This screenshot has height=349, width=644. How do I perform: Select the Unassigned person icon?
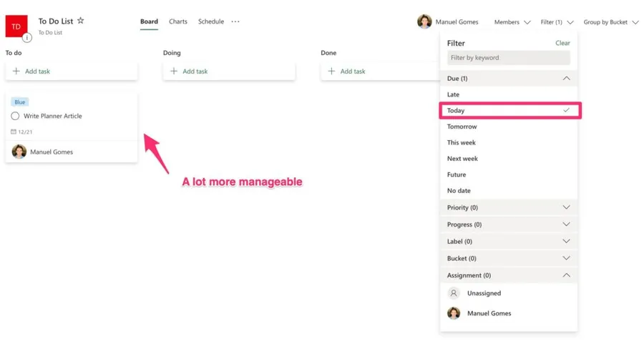click(x=454, y=293)
